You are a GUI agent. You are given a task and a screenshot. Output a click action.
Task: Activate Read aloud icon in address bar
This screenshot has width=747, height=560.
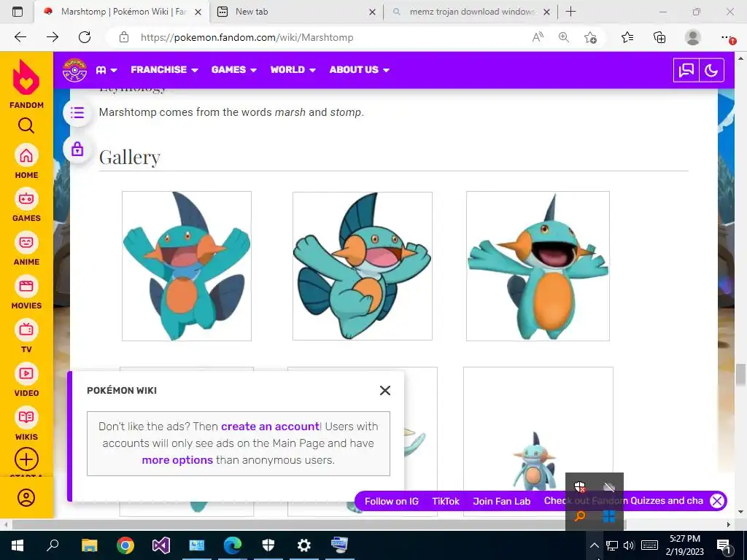point(538,37)
